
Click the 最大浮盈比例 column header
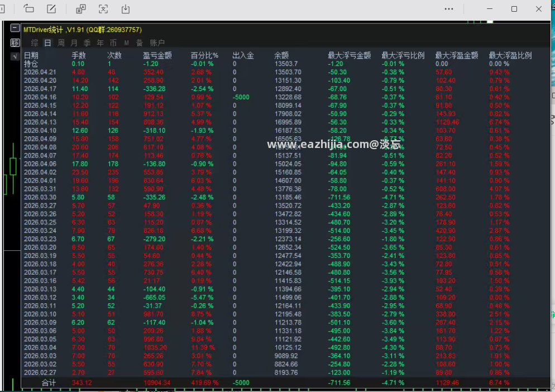coord(510,55)
